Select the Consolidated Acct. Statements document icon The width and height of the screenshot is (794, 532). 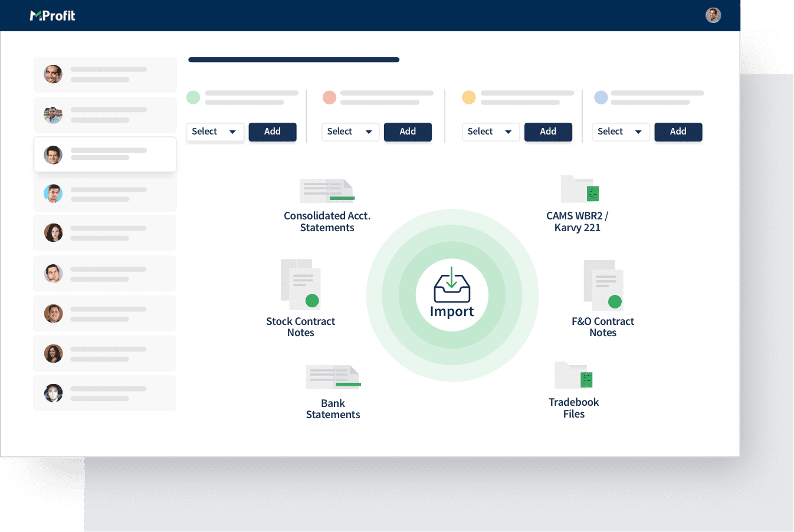pos(327,191)
